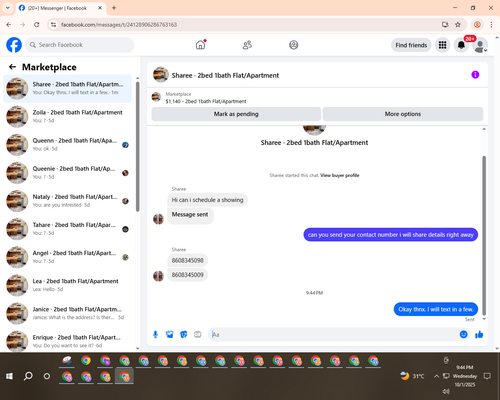Click Mark as pending button
The width and height of the screenshot is (500, 400).
click(x=236, y=114)
